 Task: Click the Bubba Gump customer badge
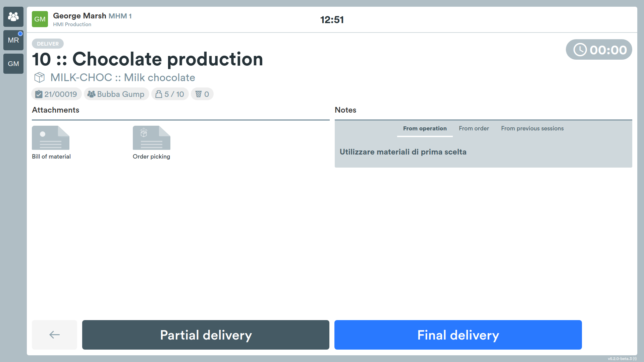click(116, 94)
